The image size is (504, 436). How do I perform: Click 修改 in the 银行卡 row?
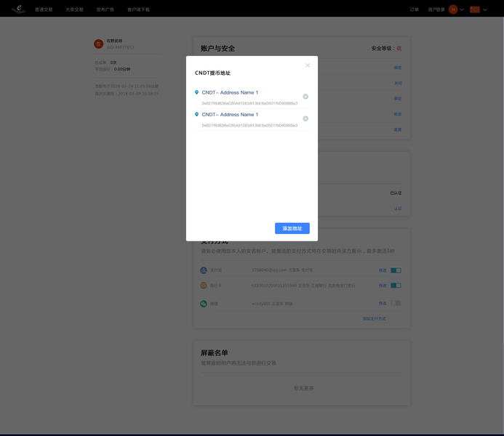383,286
